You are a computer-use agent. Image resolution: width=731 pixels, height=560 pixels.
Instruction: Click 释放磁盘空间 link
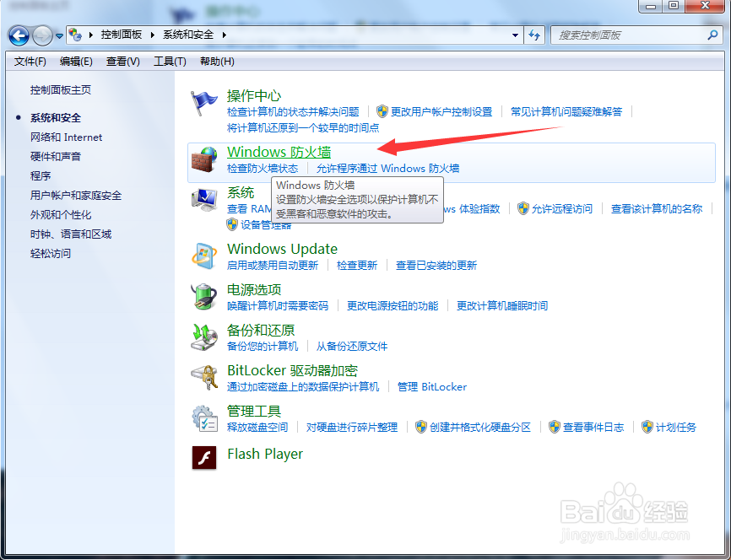point(257,428)
